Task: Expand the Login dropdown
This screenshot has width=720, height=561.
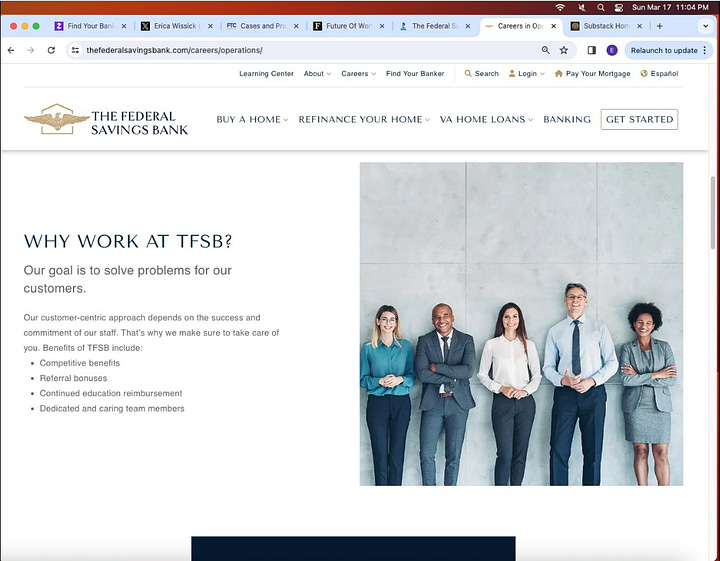Action: (526, 73)
